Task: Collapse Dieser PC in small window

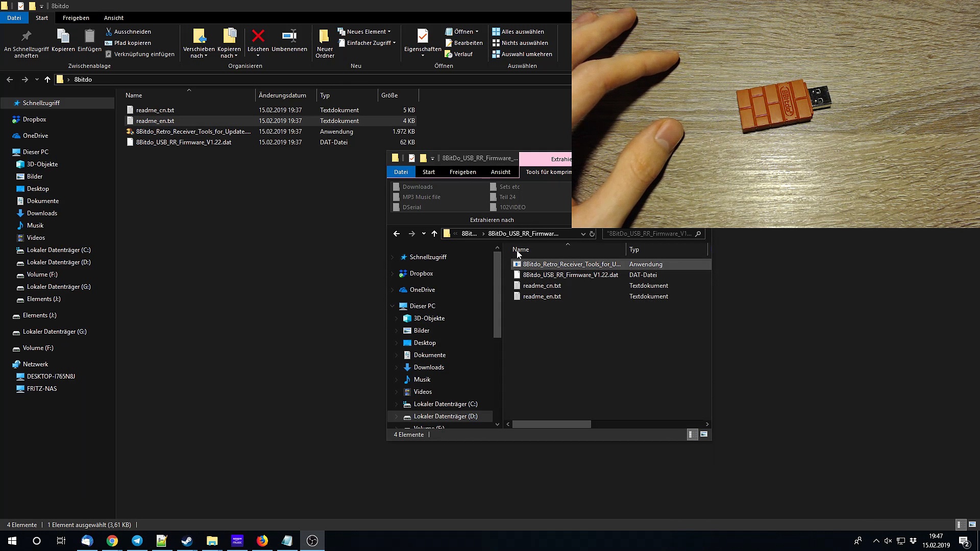Action: point(393,306)
